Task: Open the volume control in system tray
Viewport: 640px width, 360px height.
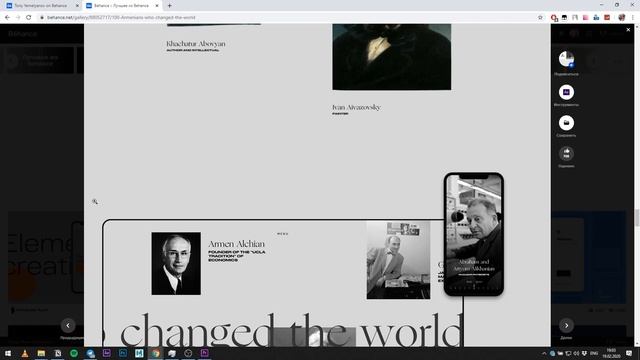Action: click(x=576, y=353)
